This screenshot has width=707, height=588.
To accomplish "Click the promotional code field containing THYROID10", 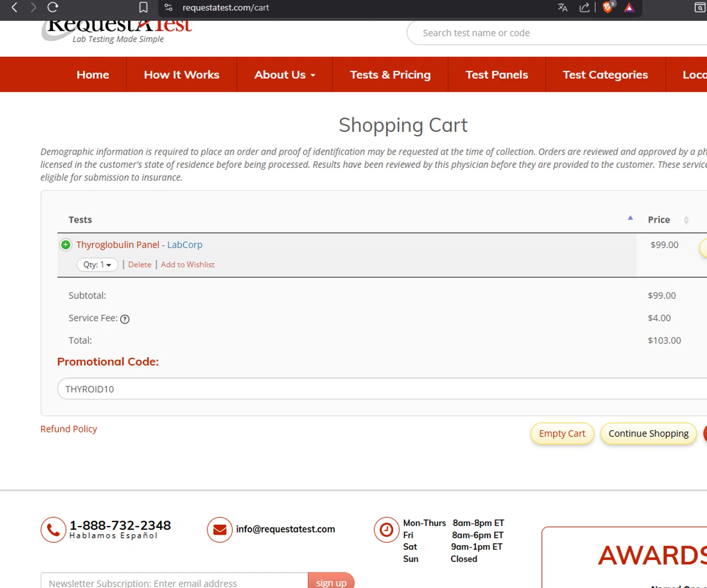I will point(382,389).
